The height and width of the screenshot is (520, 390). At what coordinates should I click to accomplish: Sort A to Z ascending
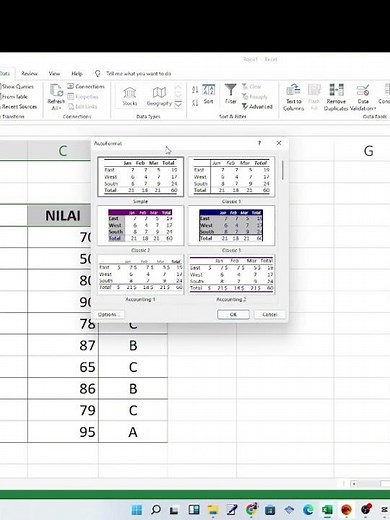pyautogui.click(x=195, y=89)
